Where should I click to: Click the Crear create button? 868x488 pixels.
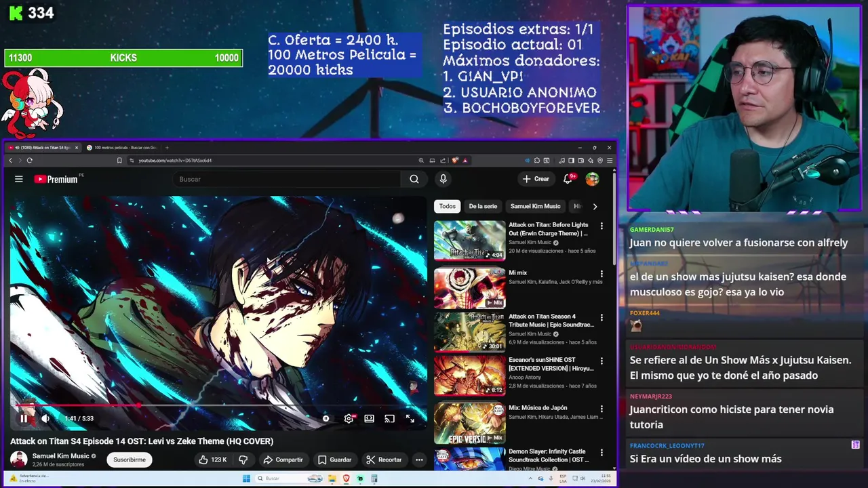click(536, 179)
